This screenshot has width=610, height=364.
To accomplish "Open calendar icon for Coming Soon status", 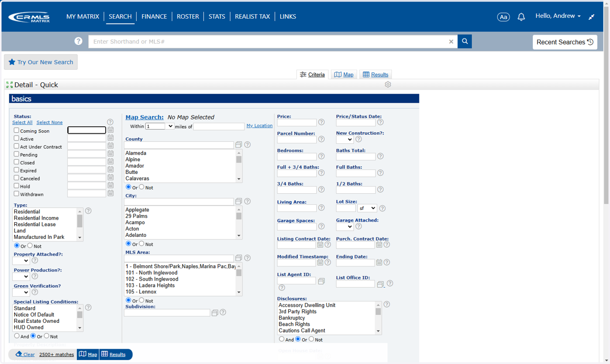I will click(110, 130).
